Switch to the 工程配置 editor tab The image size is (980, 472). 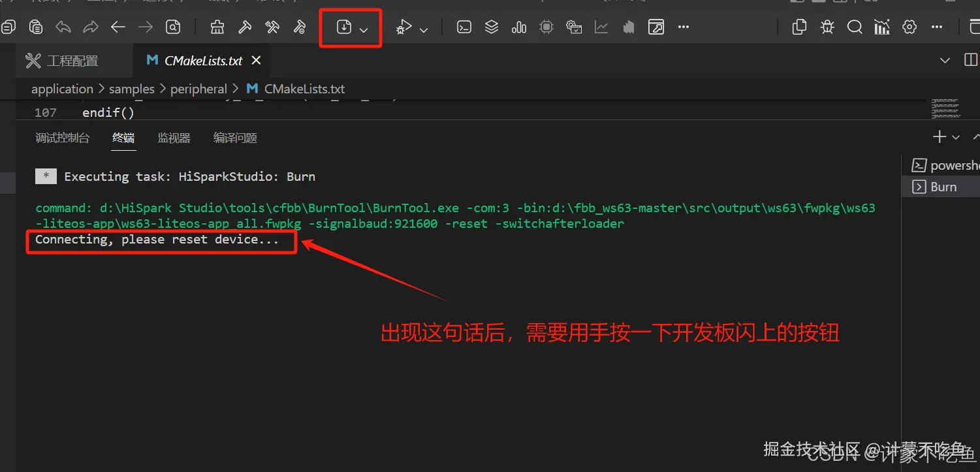coord(74,61)
